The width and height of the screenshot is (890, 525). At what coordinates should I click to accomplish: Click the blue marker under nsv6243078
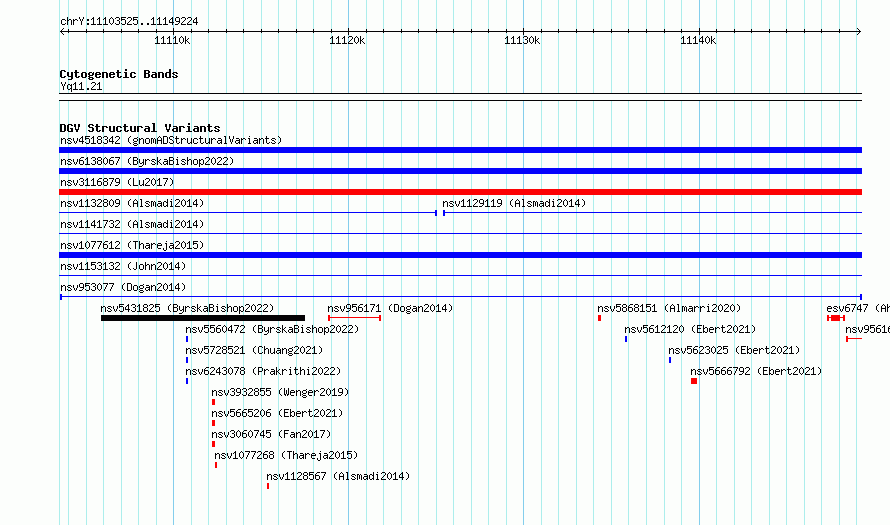point(187,381)
